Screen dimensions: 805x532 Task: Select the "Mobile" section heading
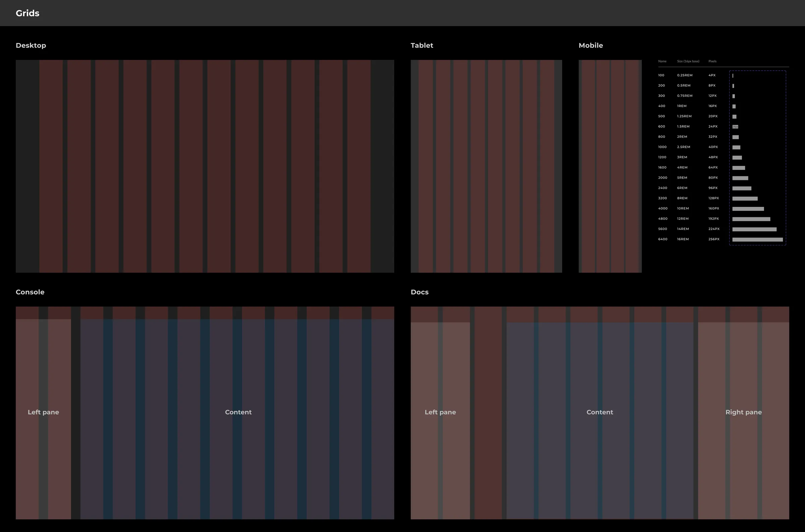(x=591, y=46)
